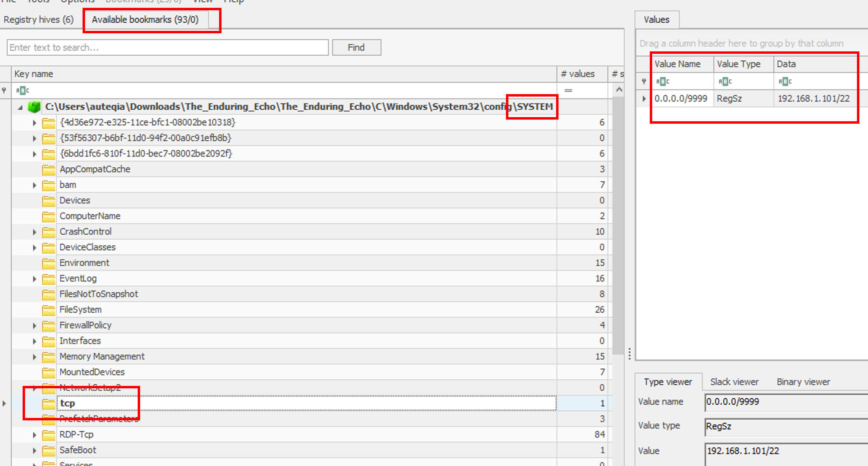The image size is (868, 466).
Task: Collapse the SYSTEM hive root node
Action: [20, 107]
